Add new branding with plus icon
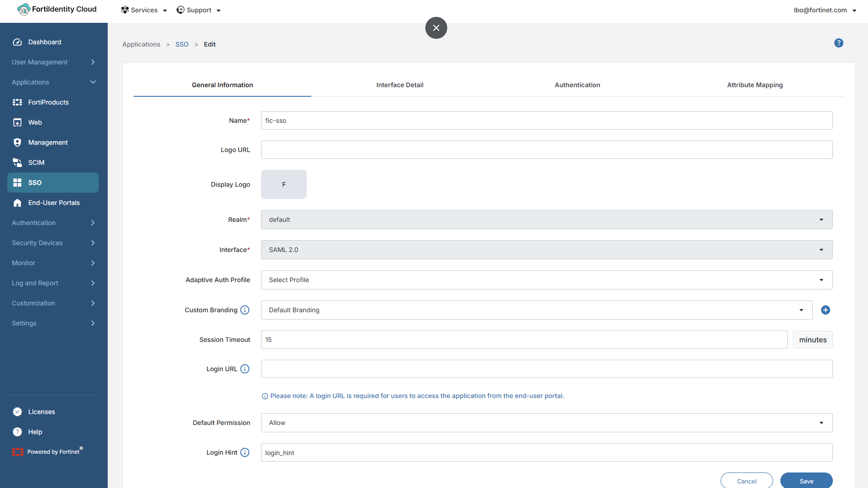This screenshot has width=868, height=488. [825, 310]
